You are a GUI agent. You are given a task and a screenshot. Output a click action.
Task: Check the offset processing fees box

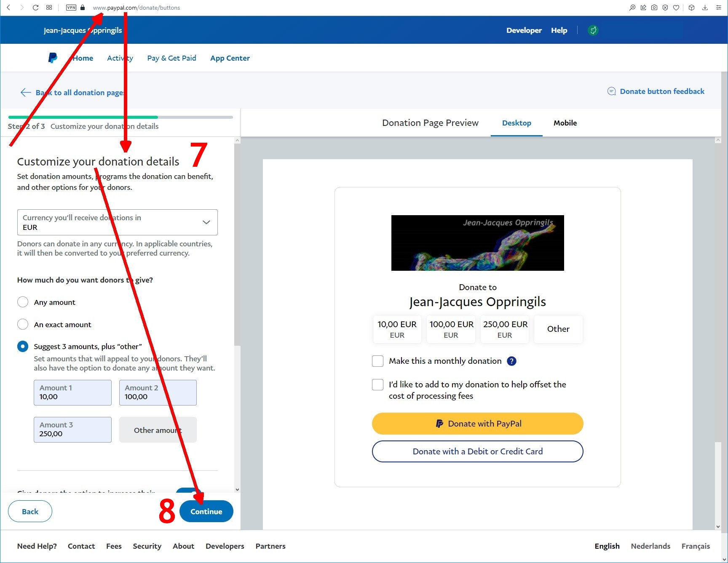click(x=377, y=384)
